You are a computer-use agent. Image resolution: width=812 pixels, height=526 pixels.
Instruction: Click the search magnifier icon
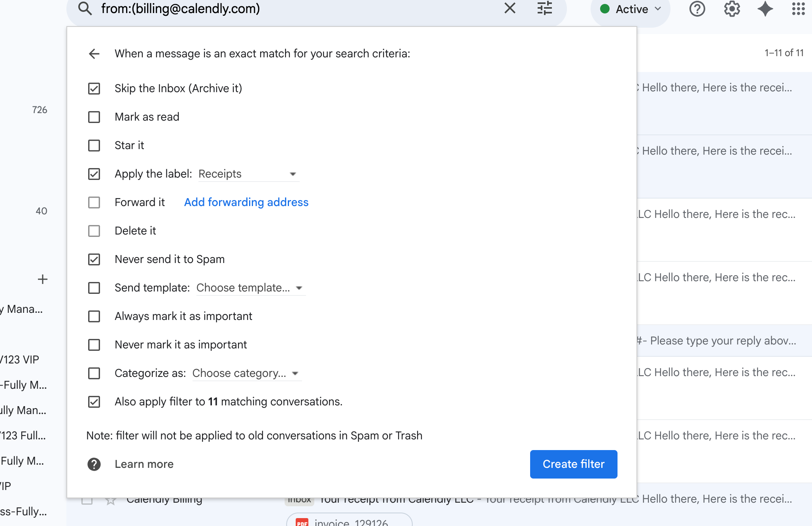[x=85, y=8]
